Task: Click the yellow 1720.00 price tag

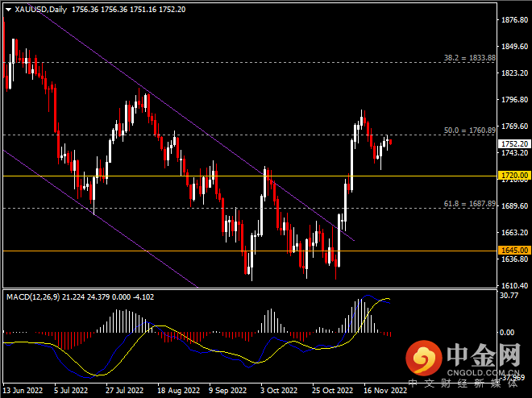Action: [x=513, y=175]
